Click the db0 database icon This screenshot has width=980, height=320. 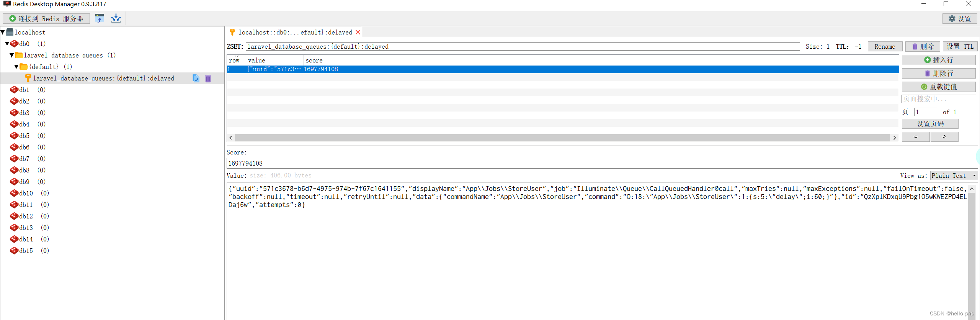coord(14,44)
